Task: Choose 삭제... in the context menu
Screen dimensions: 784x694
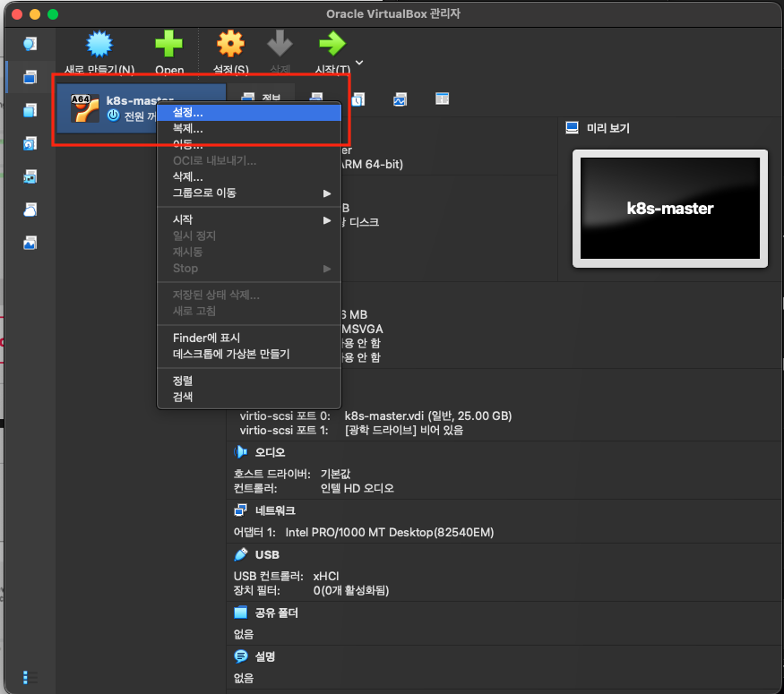Action: (x=249, y=177)
